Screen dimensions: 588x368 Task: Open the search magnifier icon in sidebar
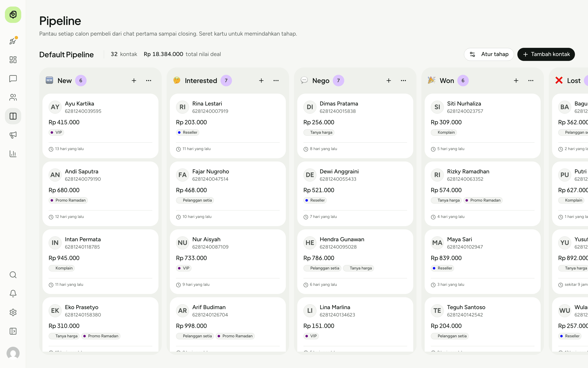click(x=13, y=275)
